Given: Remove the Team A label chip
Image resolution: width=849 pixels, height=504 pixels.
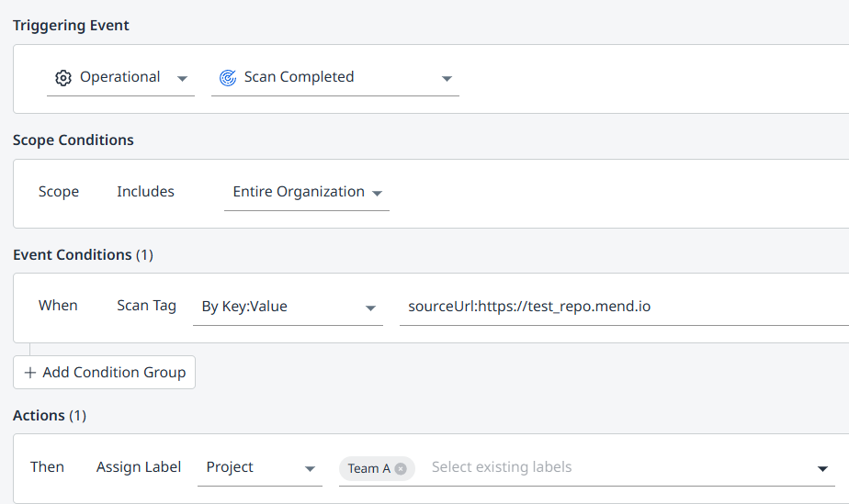Looking at the screenshot, I should (x=401, y=468).
